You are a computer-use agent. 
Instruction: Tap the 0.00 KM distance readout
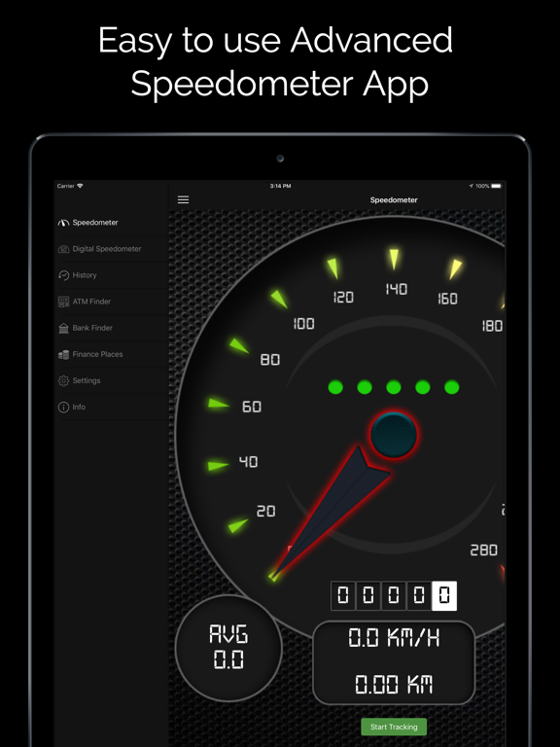coord(394,684)
